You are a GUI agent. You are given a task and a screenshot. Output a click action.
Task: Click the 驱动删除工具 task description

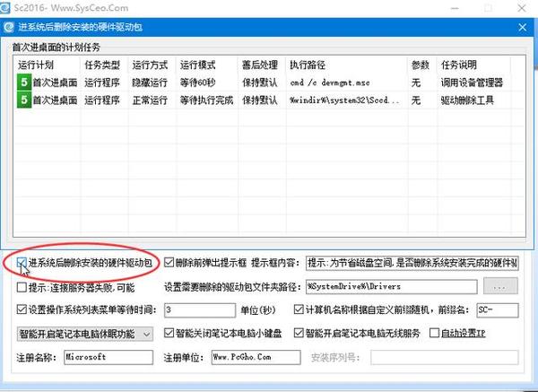467,100
